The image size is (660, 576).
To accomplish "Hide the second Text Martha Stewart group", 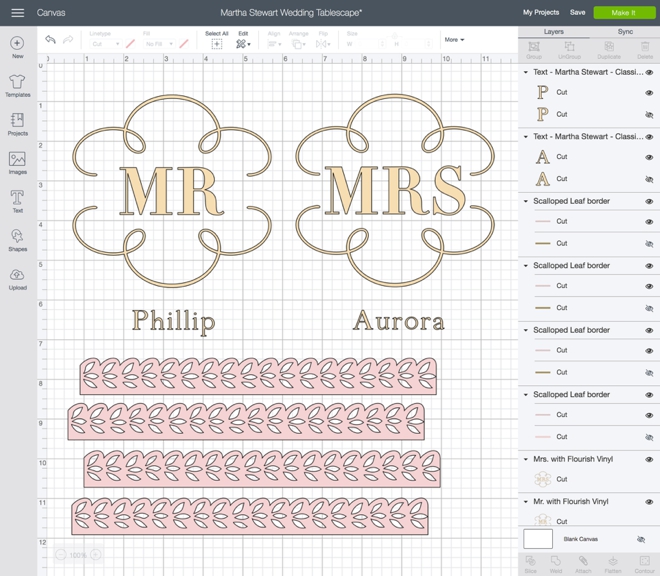I will click(x=649, y=137).
